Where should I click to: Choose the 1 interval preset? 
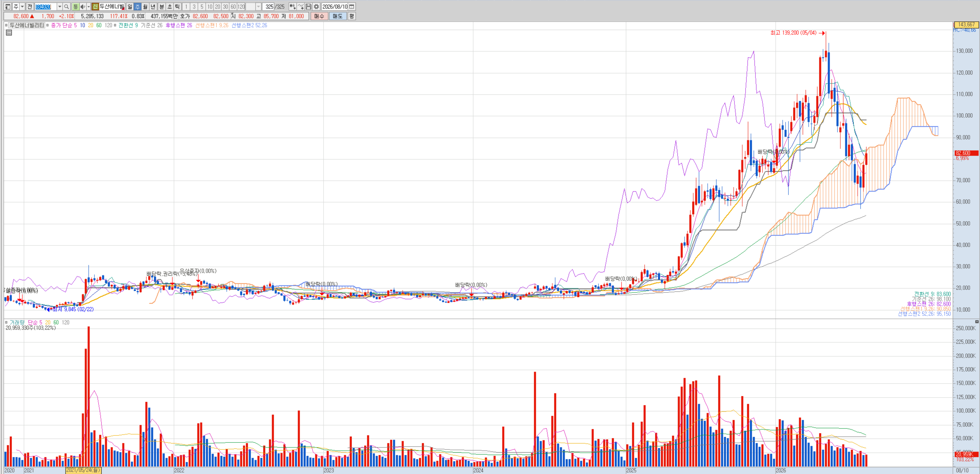pos(186,7)
